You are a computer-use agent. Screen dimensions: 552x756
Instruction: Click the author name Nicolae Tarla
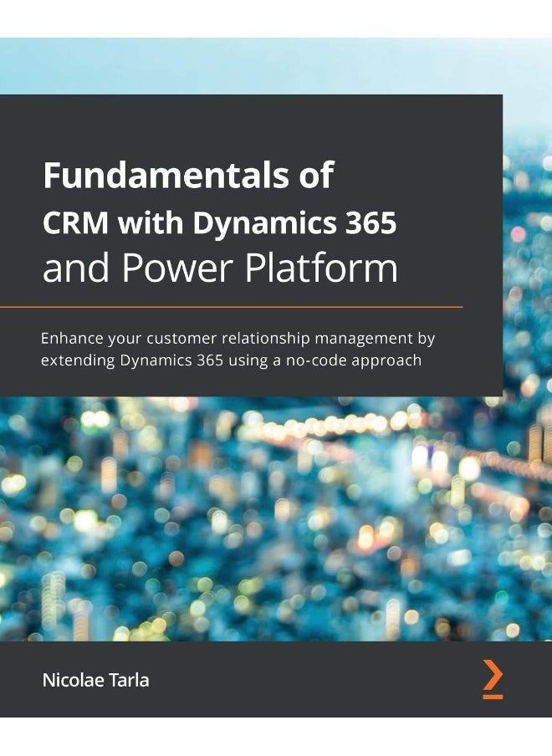pos(96,680)
